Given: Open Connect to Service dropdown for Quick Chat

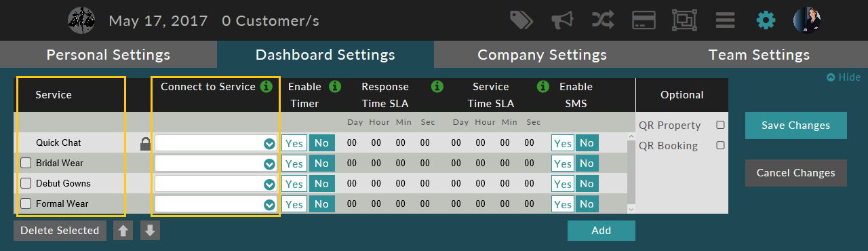Looking at the screenshot, I should point(216,143).
